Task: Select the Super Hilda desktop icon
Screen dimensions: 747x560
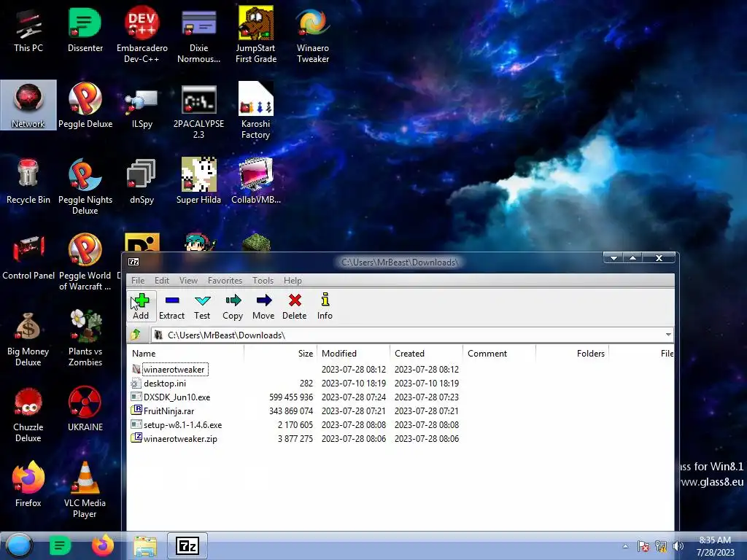Action: click(x=198, y=182)
